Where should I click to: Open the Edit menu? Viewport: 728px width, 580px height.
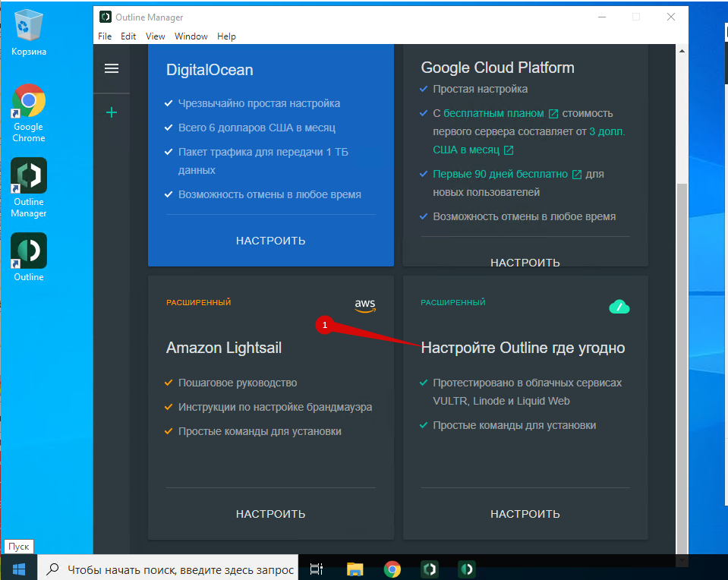(128, 36)
